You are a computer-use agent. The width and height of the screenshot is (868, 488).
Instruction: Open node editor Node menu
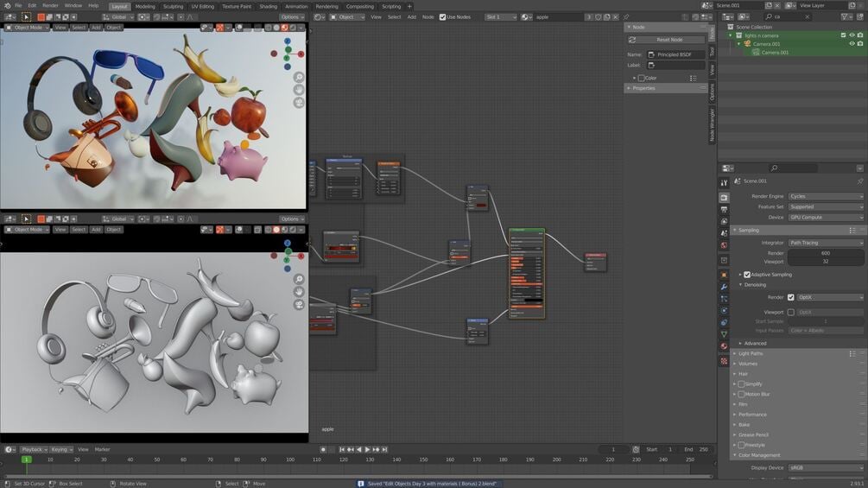point(428,17)
